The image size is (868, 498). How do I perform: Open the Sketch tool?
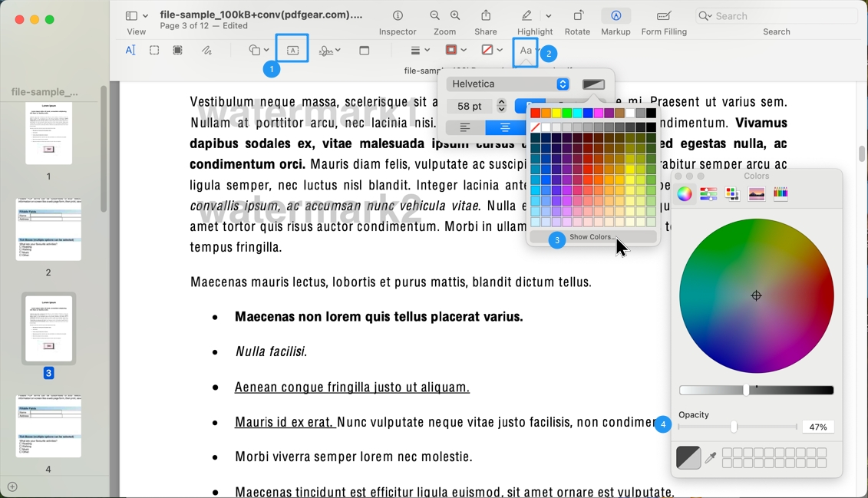(x=207, y=49)
